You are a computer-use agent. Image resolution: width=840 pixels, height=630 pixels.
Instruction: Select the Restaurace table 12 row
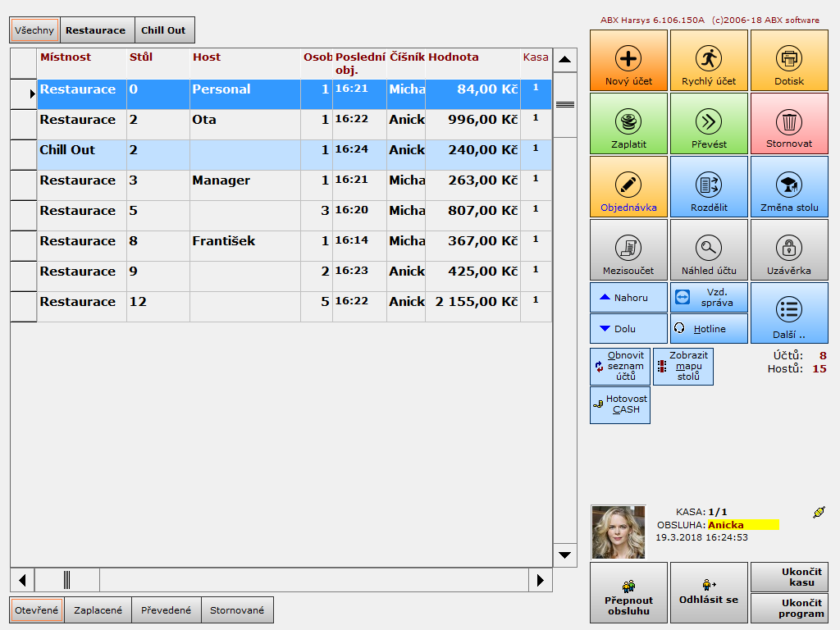click(x=279, y=302)
